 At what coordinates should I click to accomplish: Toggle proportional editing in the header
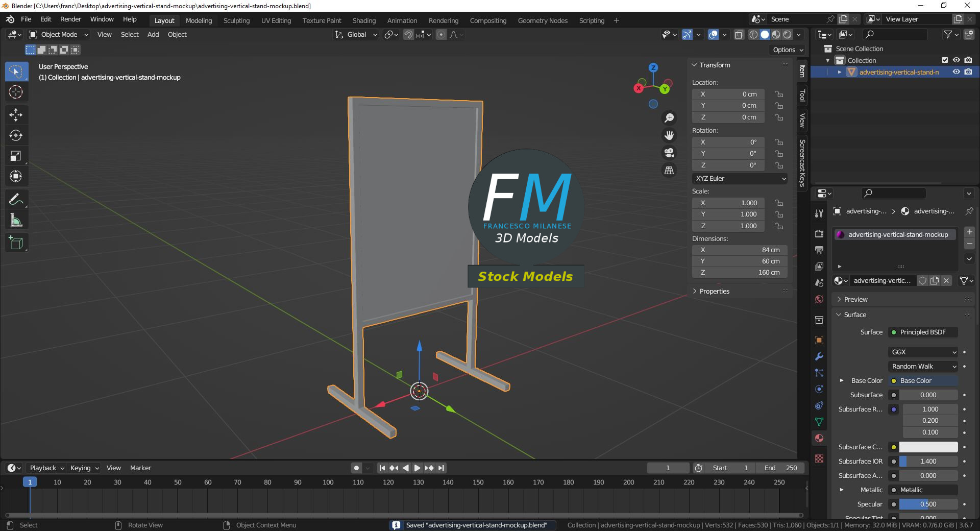pyautogui.click(x=440, y=34)
